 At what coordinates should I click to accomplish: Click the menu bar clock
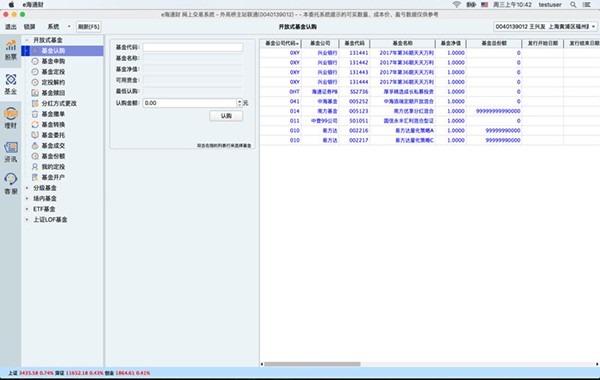click(512, 5)
